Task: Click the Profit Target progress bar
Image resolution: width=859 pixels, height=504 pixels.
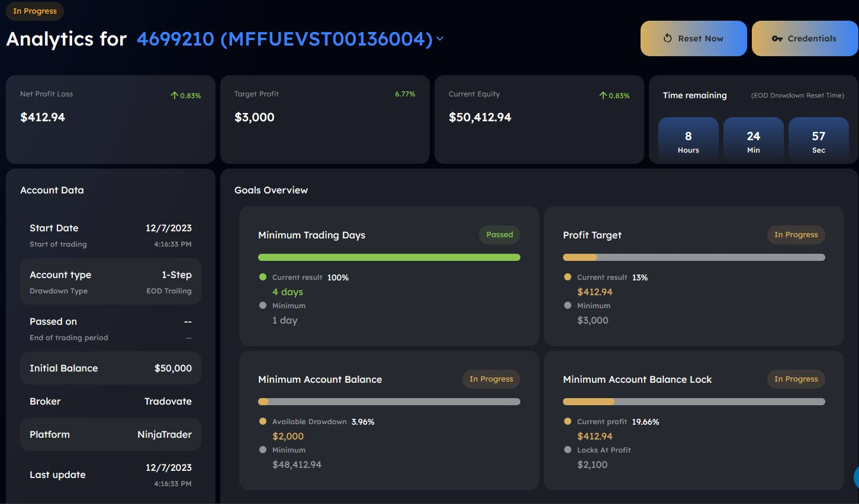Action: [694, 257]
